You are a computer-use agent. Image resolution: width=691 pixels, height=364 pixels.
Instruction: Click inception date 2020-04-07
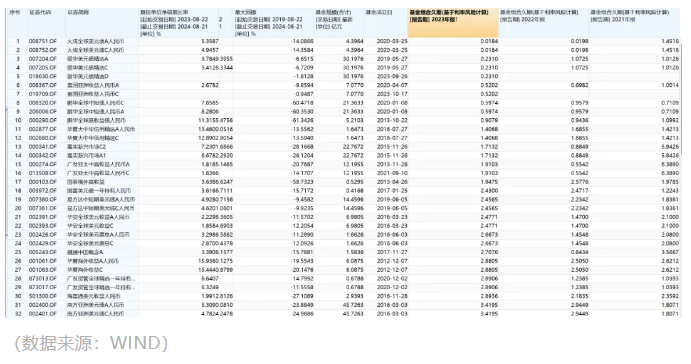pos(392,85)
